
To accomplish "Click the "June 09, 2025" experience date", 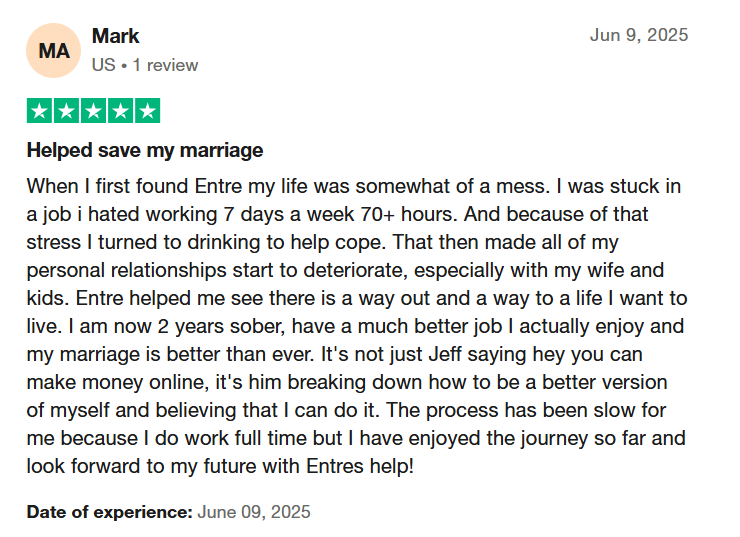I will click(x=254, y=512).
